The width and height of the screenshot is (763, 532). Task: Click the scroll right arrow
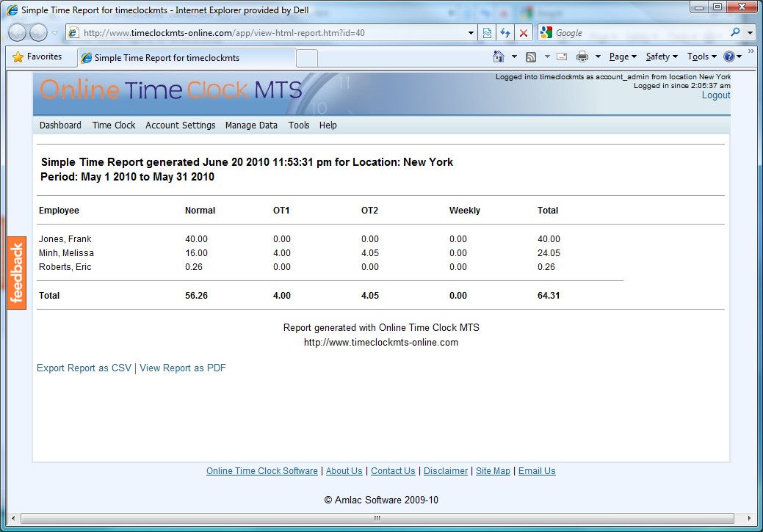point(749,518)
